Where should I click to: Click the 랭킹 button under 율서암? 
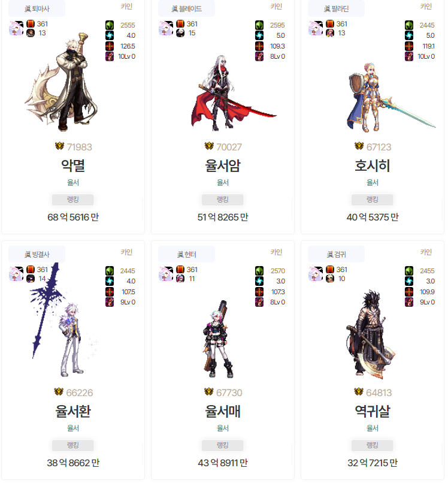[x=222, y=200]
